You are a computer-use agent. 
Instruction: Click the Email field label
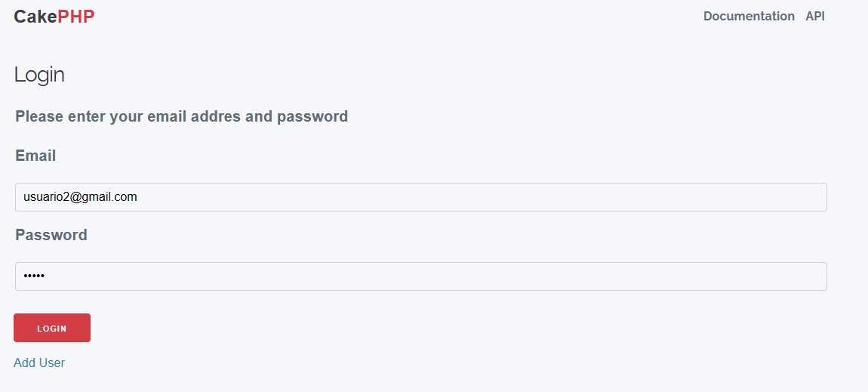click(x=35, y=156)
